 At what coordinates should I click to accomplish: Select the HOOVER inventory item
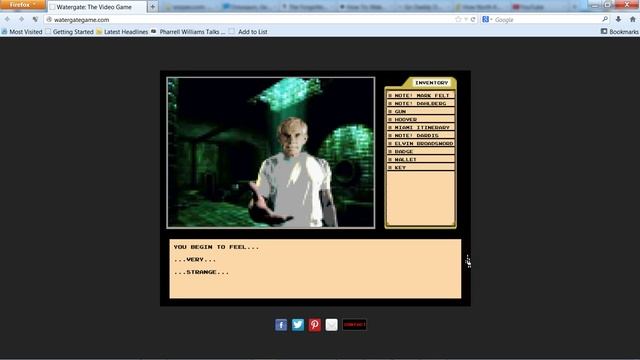(420, 119)
